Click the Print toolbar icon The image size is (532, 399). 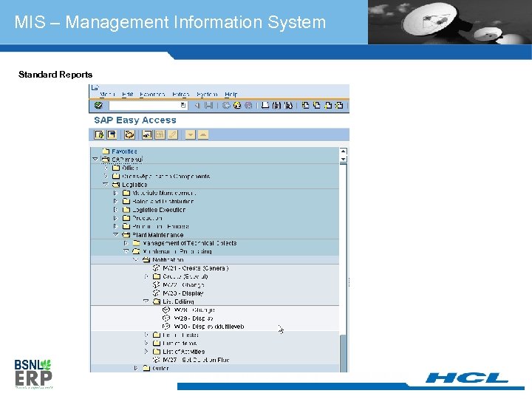[265, 106]
